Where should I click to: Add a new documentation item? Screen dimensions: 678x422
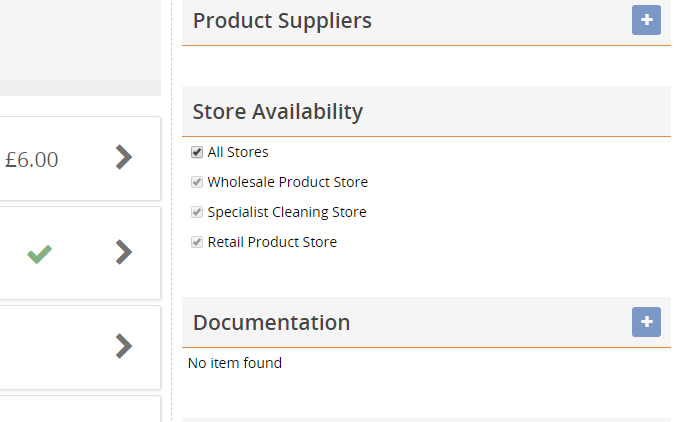click(x=646, y=322)
